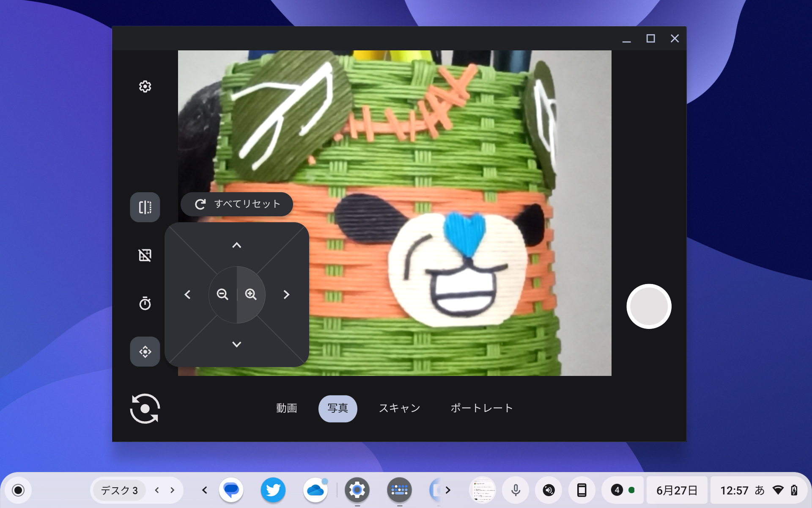
Task: Turn on the capture timer
Action: click(x=145, y=303)
